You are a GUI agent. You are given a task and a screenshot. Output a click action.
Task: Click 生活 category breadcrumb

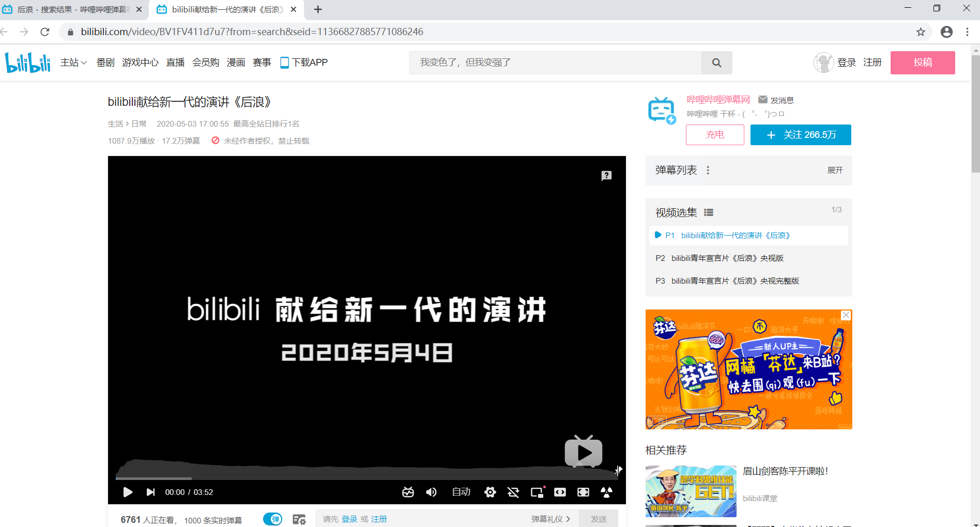[115, 124]
